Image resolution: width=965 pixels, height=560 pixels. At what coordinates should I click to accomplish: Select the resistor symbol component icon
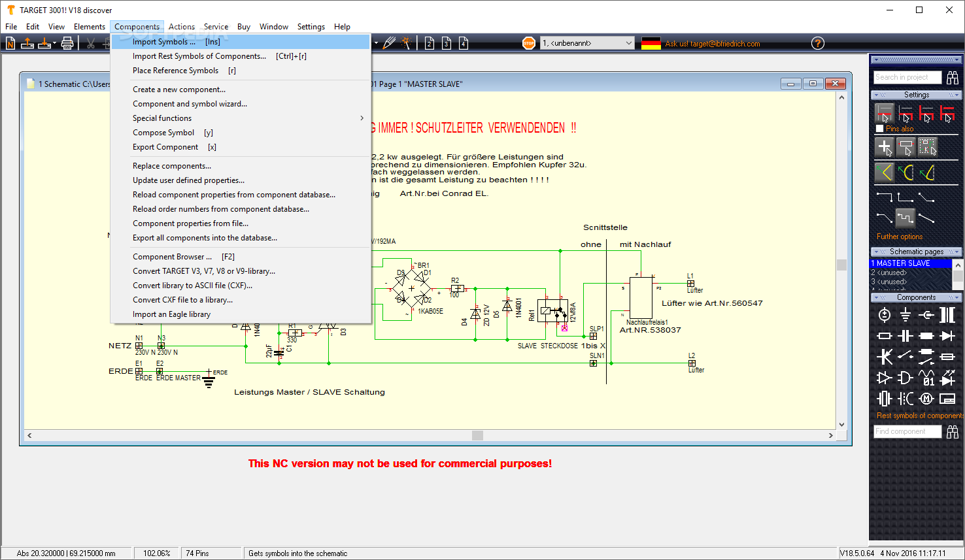[x=885, y=337]
